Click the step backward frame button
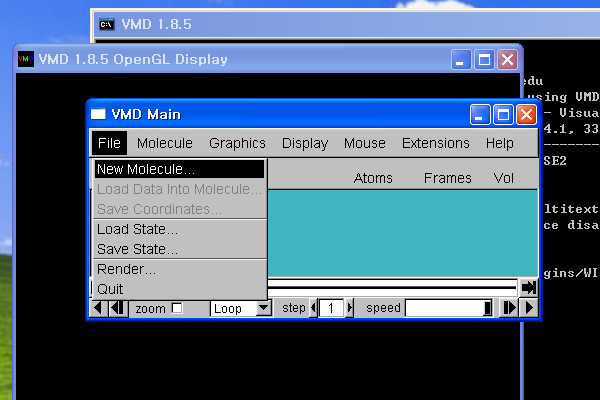Screen dimensions: 600x400 [117, 308]
